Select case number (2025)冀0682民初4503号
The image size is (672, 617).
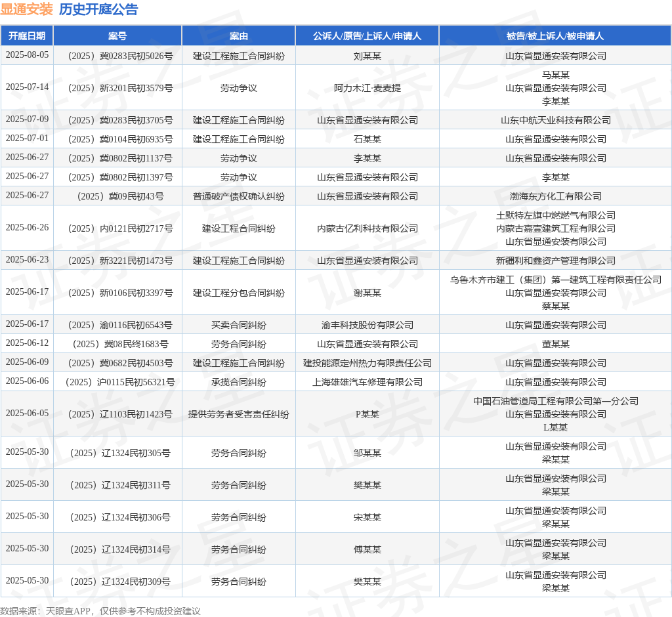coord(118,363)
